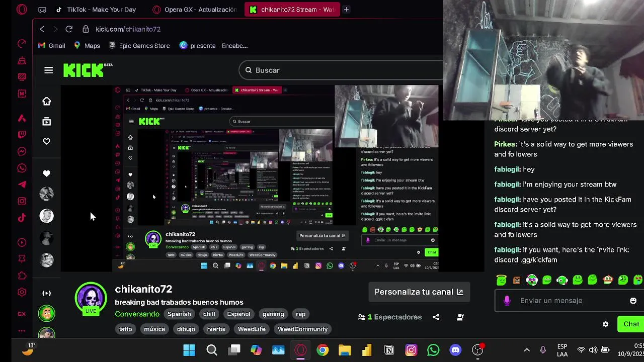Open Discord from taskbar
The width and height of the screenshot is (644, 362).
(455, 350)
